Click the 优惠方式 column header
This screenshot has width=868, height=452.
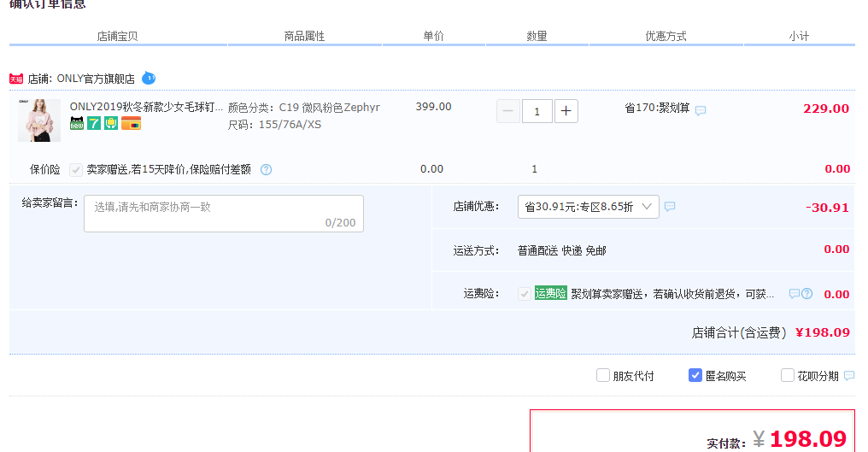666,37
